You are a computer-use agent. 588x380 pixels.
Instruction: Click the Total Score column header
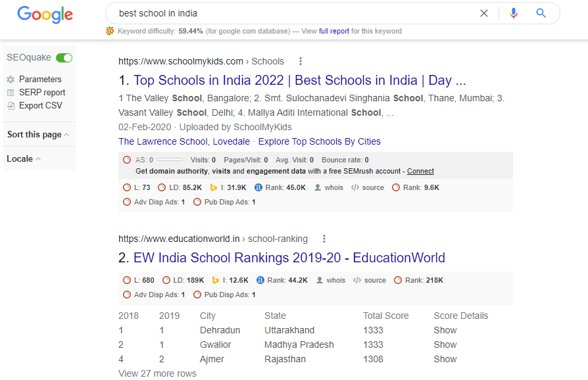pyautogui.click(x=386, y=316)
